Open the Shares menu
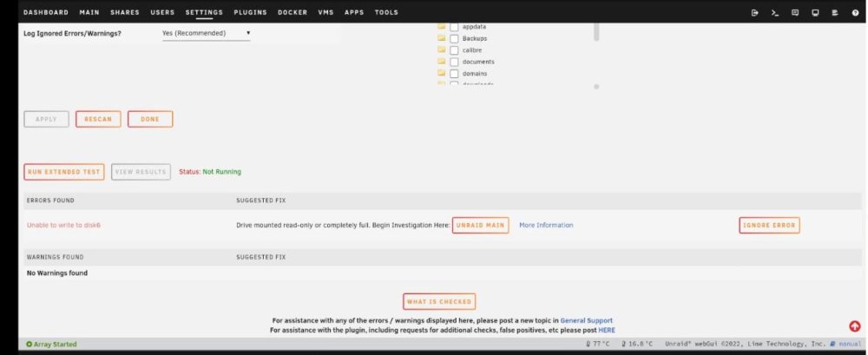The height and width of the screenshot is (355, 868). click(x=124, y=12)
